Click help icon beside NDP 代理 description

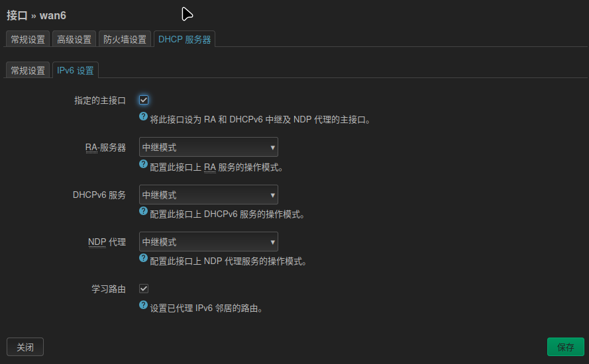coord(143,258)
